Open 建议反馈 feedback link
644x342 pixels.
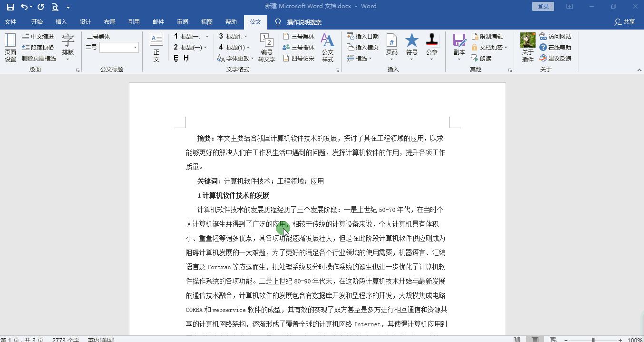point(556,58)
